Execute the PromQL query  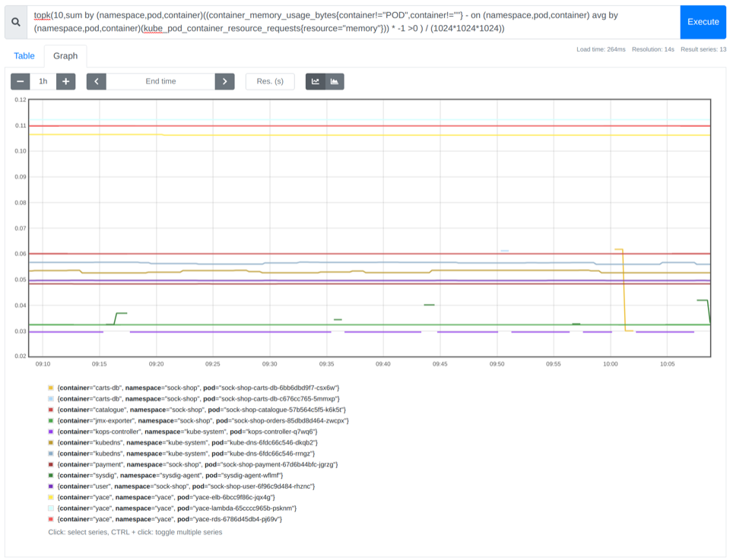click(x=703, y=22)
